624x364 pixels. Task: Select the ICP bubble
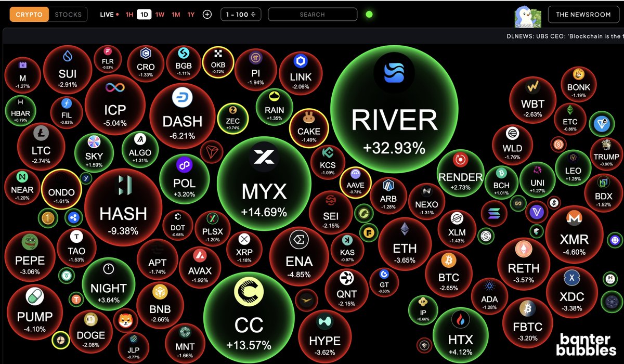(x=115, y=104)
